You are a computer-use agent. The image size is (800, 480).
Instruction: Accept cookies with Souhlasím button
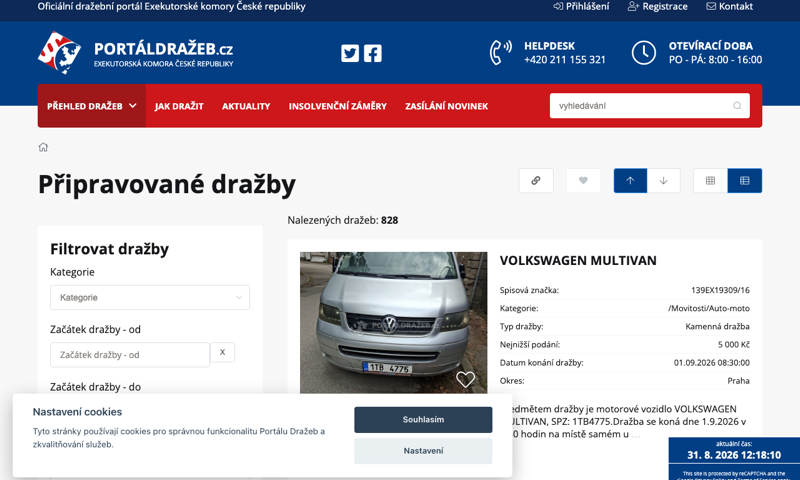(x=423, y=419)
